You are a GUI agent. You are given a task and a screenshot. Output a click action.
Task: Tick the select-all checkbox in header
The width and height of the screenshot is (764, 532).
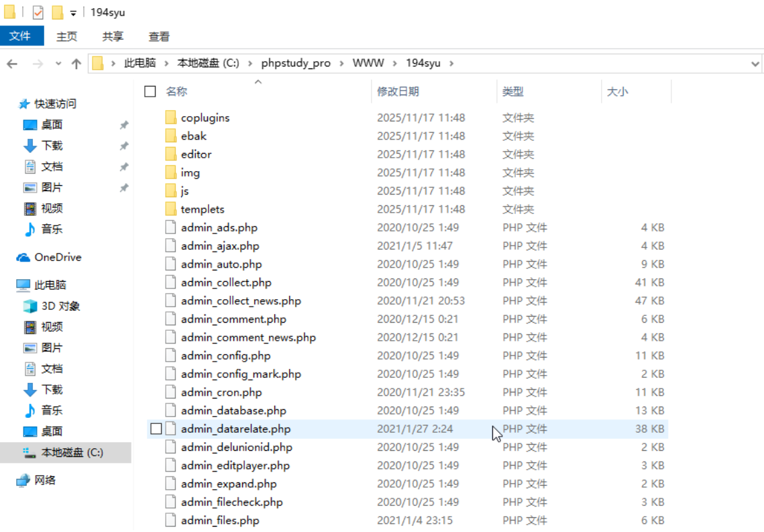(150, 91)
